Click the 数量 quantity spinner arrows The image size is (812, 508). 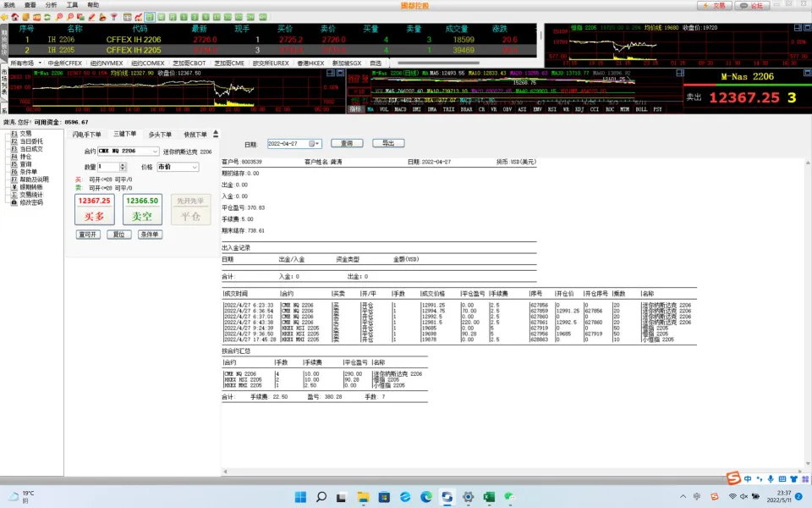(125, 168)
